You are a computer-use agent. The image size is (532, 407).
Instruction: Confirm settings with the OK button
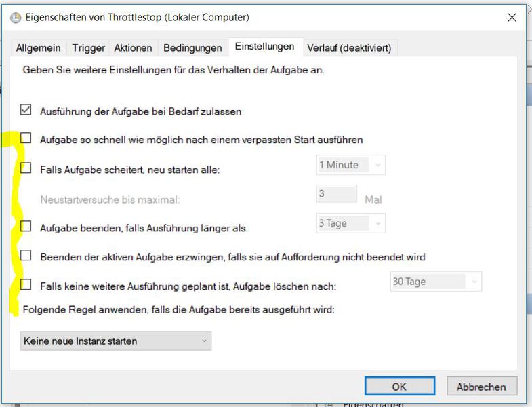[x=400, y=386]
